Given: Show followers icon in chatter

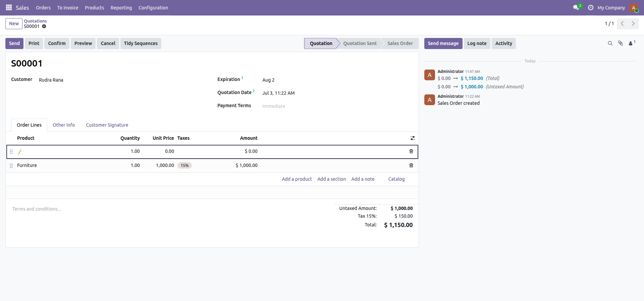Looking at the screenshot, I should pyautogui.click(x=632, y=43).
